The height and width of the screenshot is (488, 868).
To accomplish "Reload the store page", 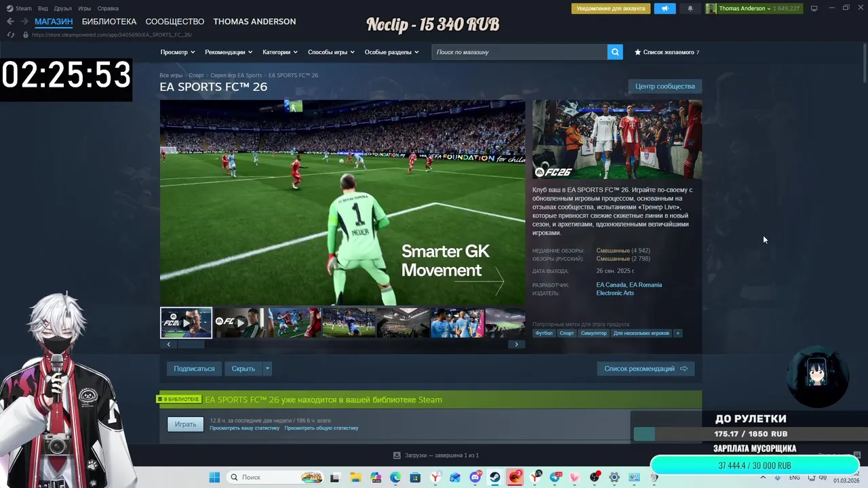I will point(10,35).
